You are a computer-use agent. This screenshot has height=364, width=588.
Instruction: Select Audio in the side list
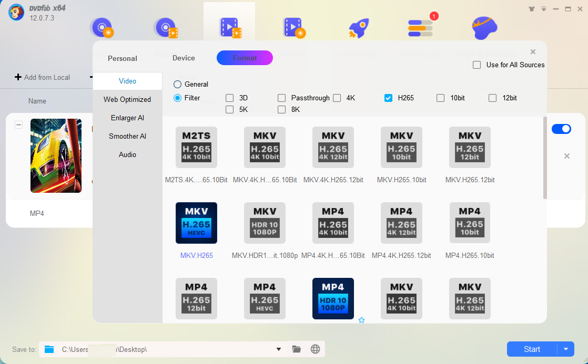(x=127, y=154)
